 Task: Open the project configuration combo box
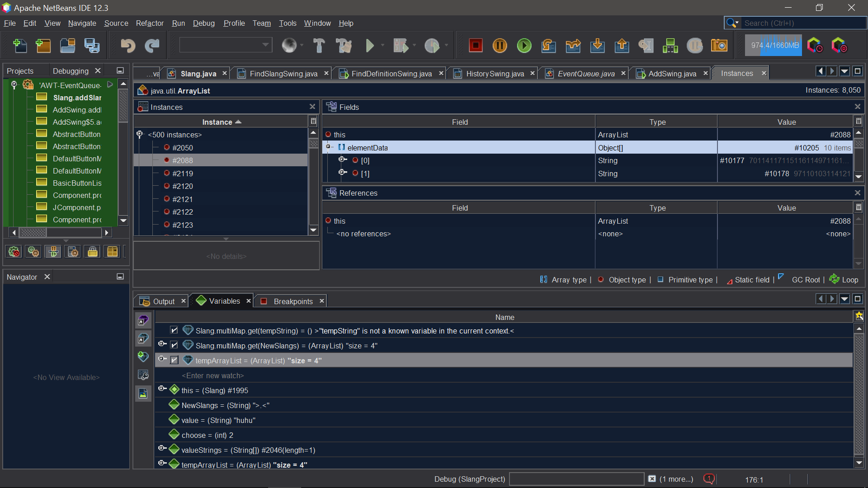(x=226, y=45)
